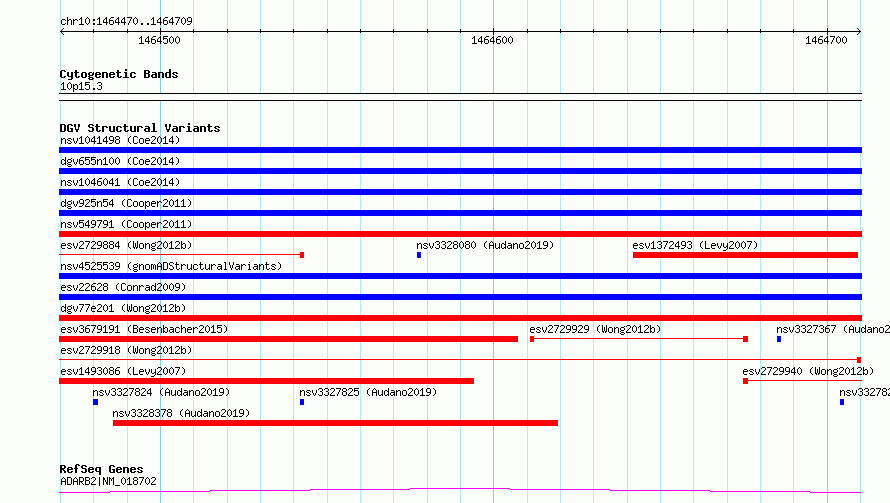
Task: Select the nsv549791 (Cooper2011) red bar
Action: point(460,234)
